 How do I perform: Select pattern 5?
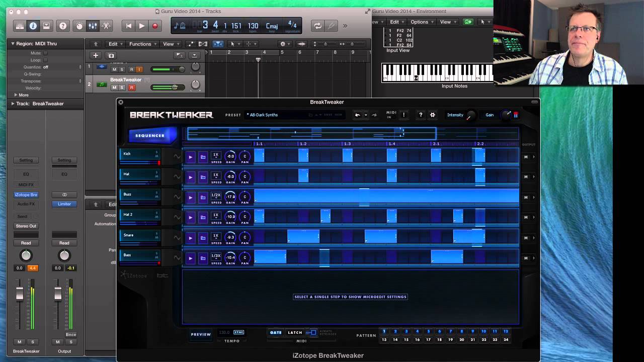(x=429, y=331)
